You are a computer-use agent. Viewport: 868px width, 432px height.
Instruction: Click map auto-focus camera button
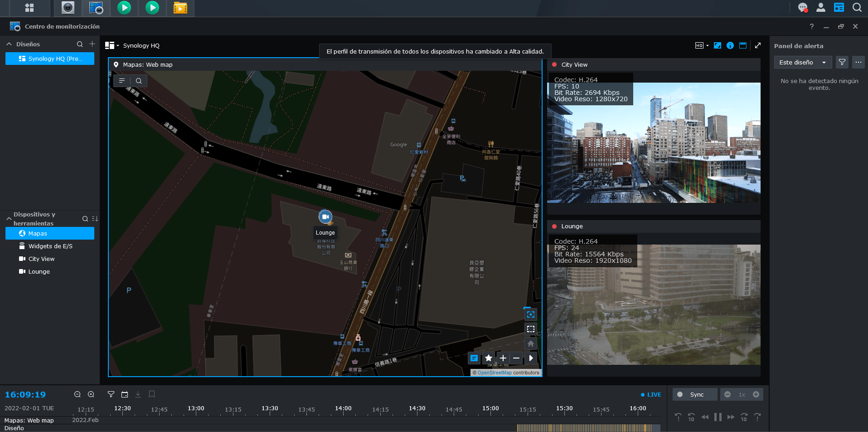point(531,314)
